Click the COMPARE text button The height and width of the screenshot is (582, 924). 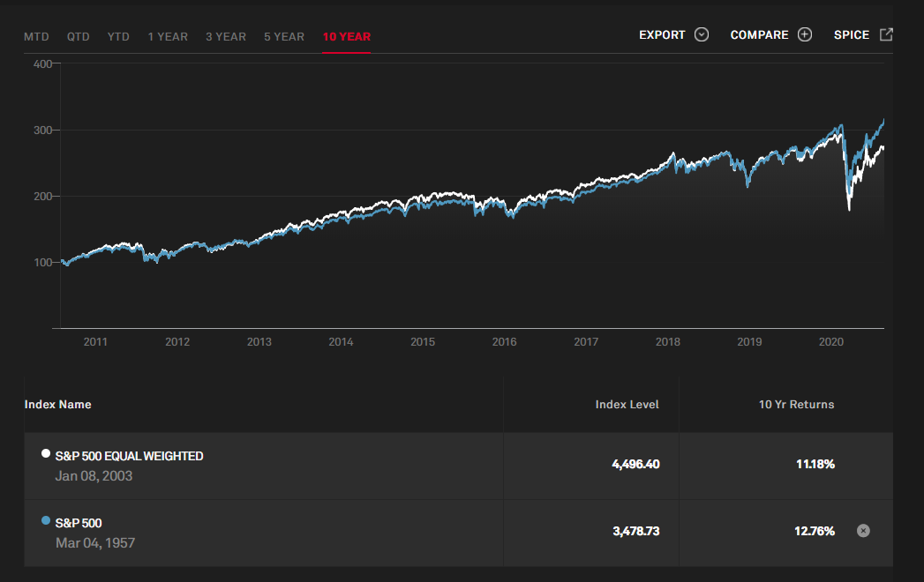759,35
